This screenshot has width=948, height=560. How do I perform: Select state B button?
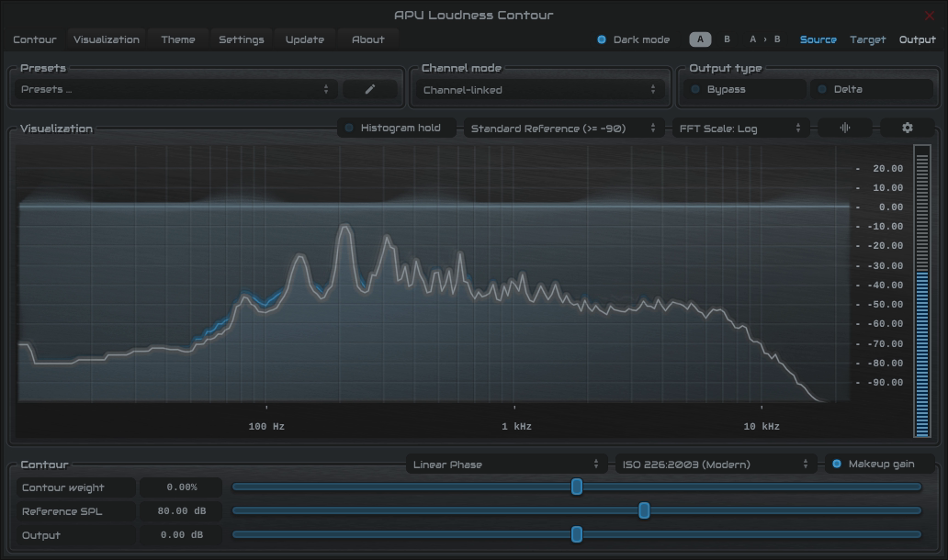click(x=727, y=39)
